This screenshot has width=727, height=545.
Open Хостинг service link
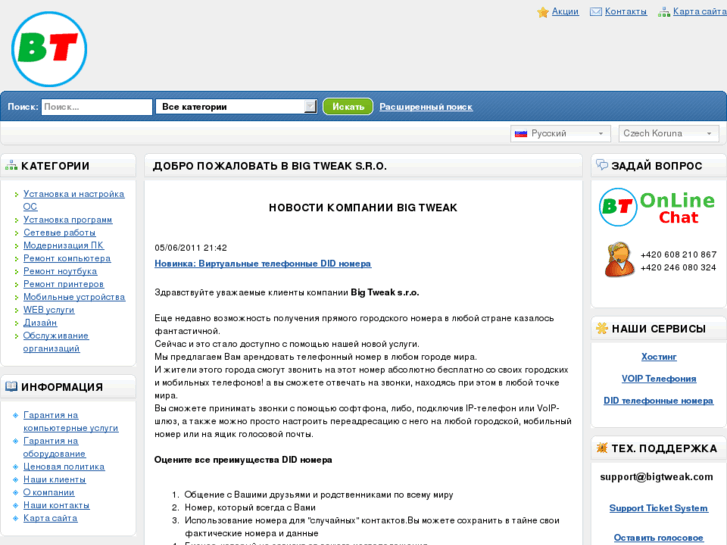pos(658,357)
